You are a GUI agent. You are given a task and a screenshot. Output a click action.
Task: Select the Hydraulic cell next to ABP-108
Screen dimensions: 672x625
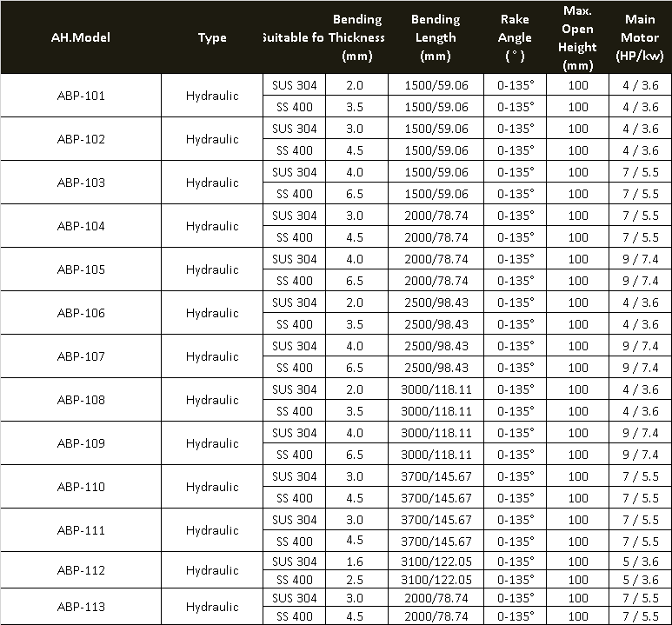click(211, 400)
